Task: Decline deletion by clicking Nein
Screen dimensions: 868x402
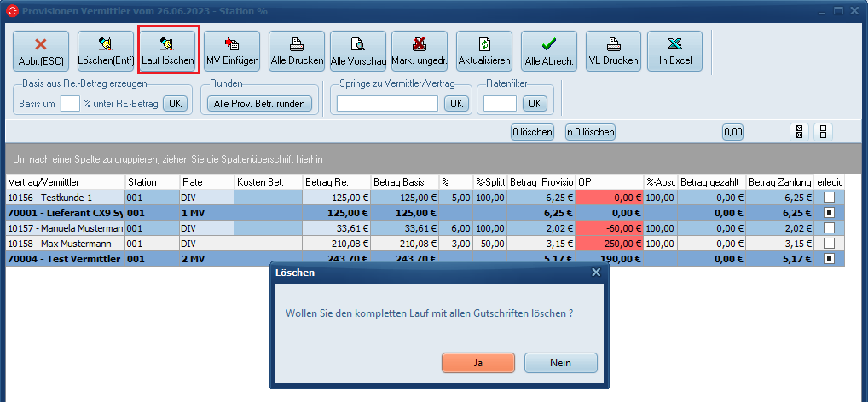Action: [x=560, y=362]
